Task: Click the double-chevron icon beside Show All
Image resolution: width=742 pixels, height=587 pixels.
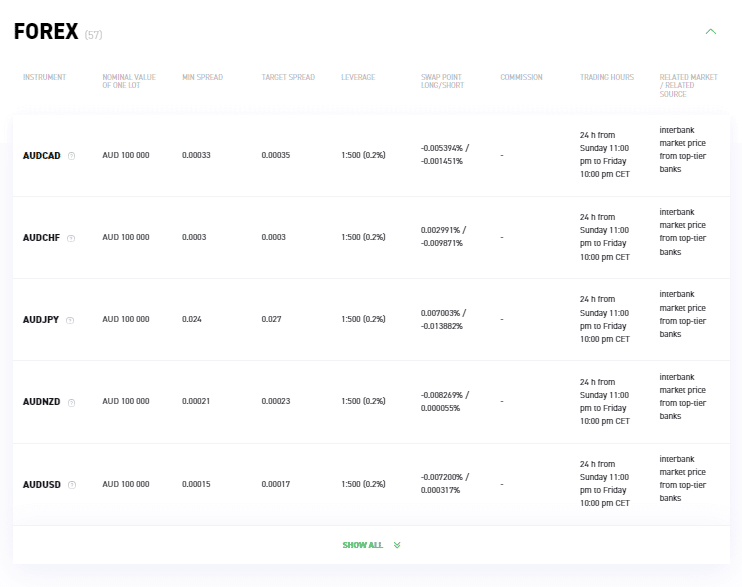Action: coord(397,545)
